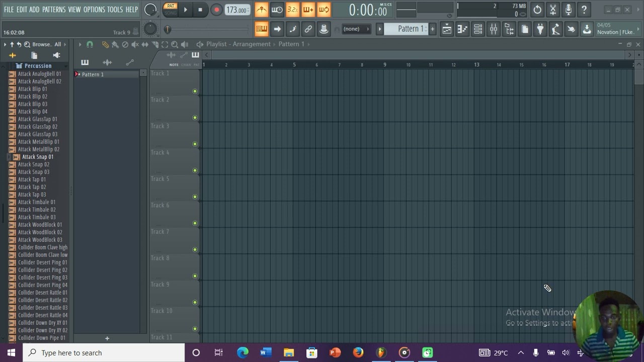Click the play button
Screen dimensions: 644x362
[x=185, y=10]
